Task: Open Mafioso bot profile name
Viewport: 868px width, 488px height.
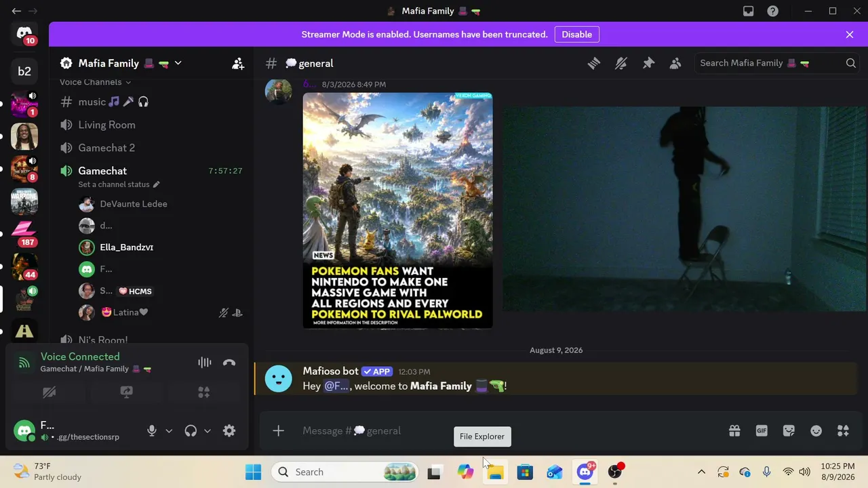Action: [x=330, y=371]
